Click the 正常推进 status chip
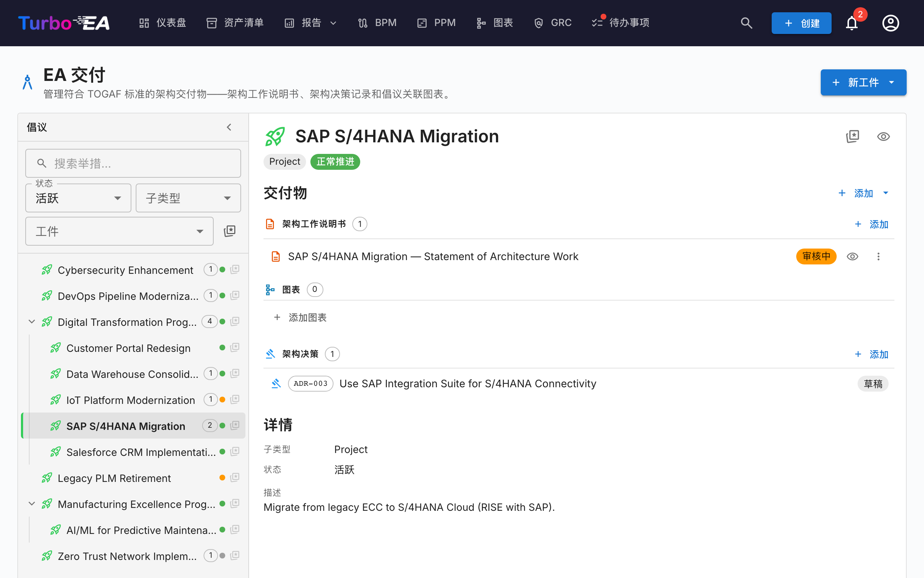Image resolution: width=924 pixels, height=578 pixels. tap(335, 161)
